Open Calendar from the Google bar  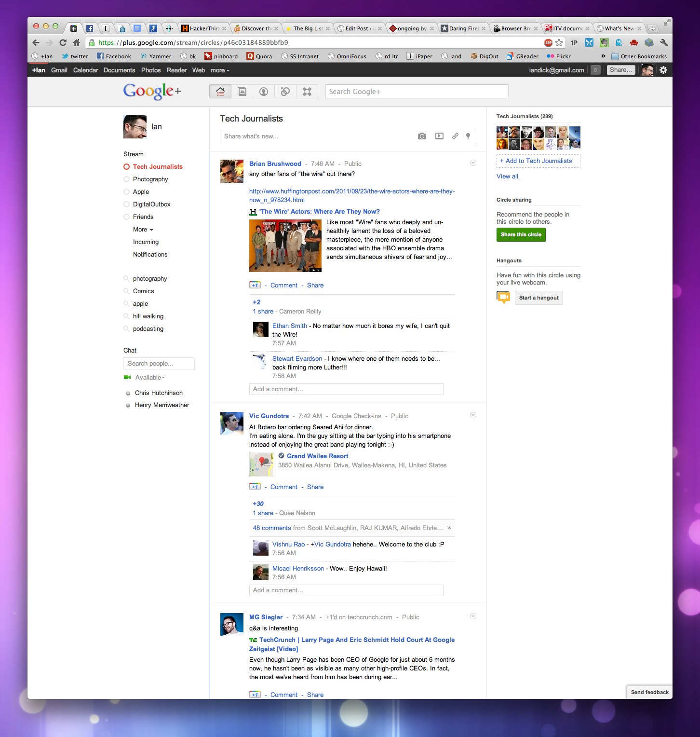[85, 70]
